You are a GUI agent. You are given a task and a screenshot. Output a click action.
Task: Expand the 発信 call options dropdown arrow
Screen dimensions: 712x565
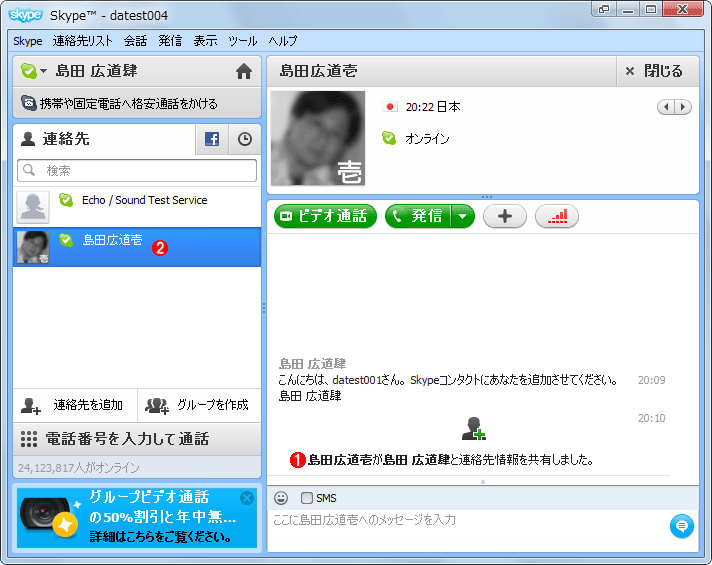pyautogui.click(x=463, y=216)
